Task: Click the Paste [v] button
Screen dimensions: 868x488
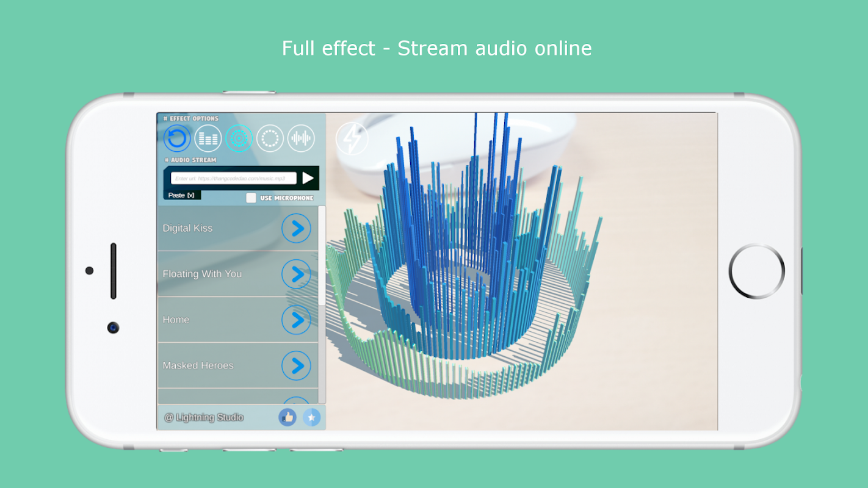Action: click(182, 195)
